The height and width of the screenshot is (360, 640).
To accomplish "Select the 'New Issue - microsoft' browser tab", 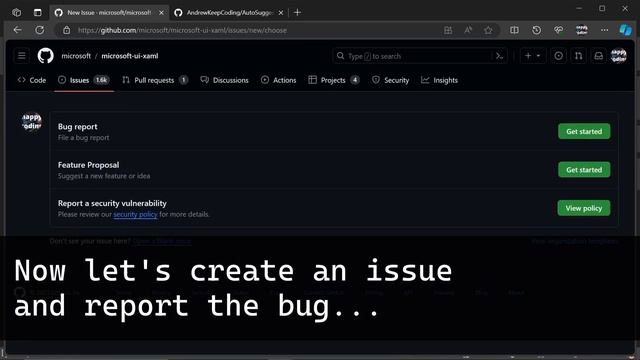I will coord(109,13).
